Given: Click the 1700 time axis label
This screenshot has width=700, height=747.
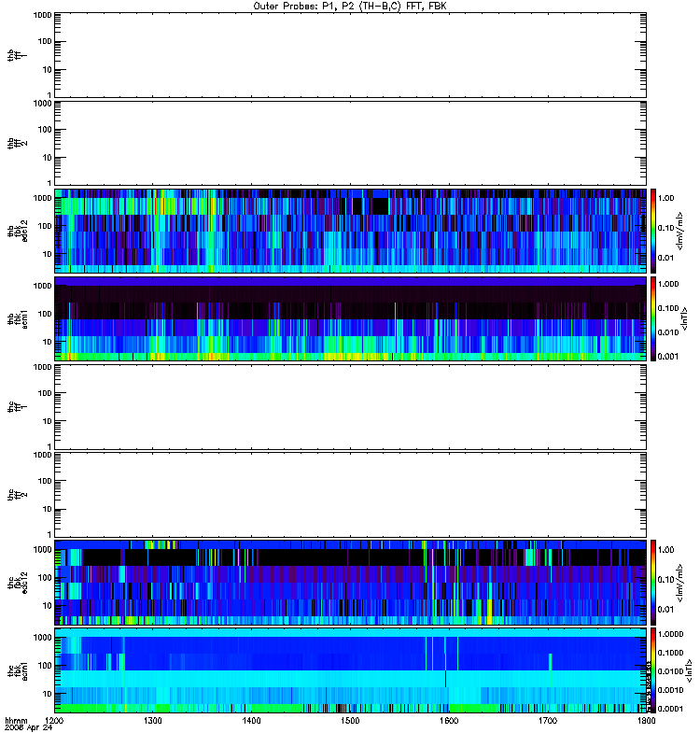Looking at the screenshot, I should [548, 721].
